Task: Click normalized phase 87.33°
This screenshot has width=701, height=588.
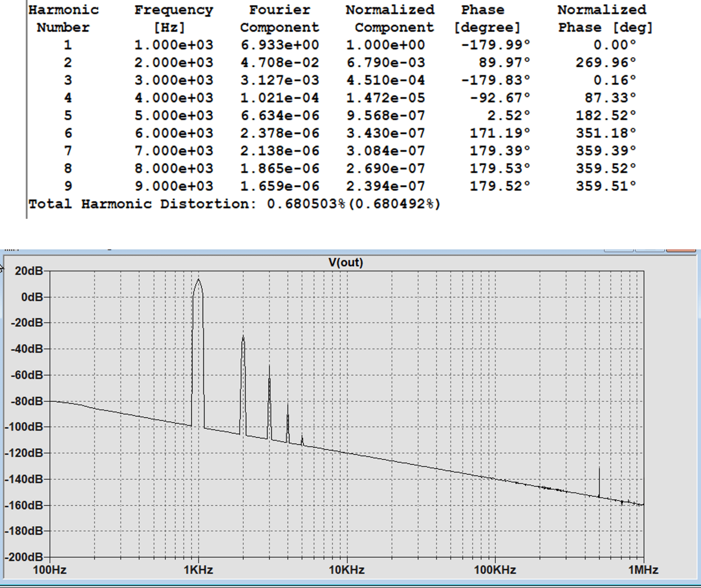Action: 610,98
